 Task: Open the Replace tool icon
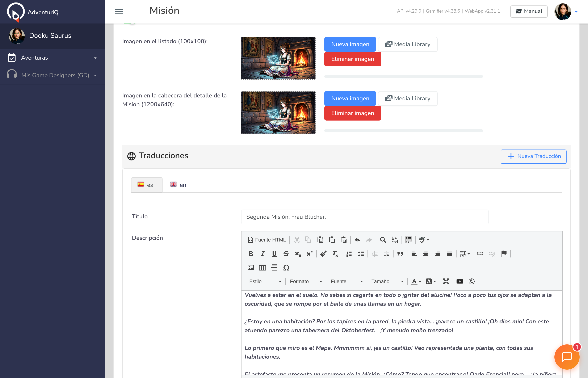click(x=395, y=240)
